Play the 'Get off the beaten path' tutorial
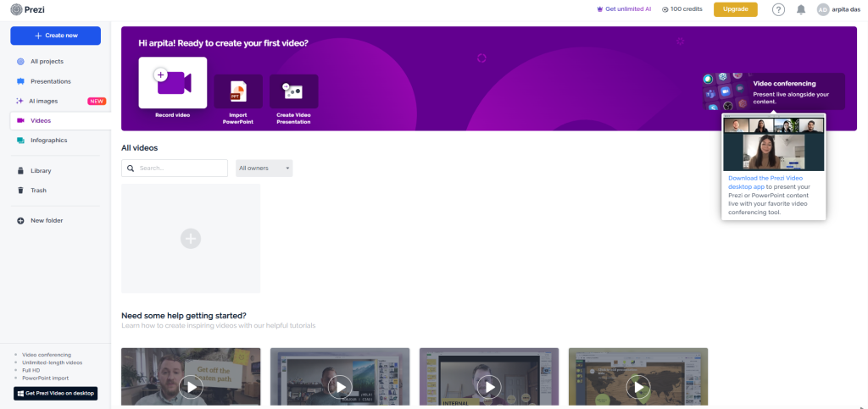This screenshot has height=409, width=868. (191, 386)
